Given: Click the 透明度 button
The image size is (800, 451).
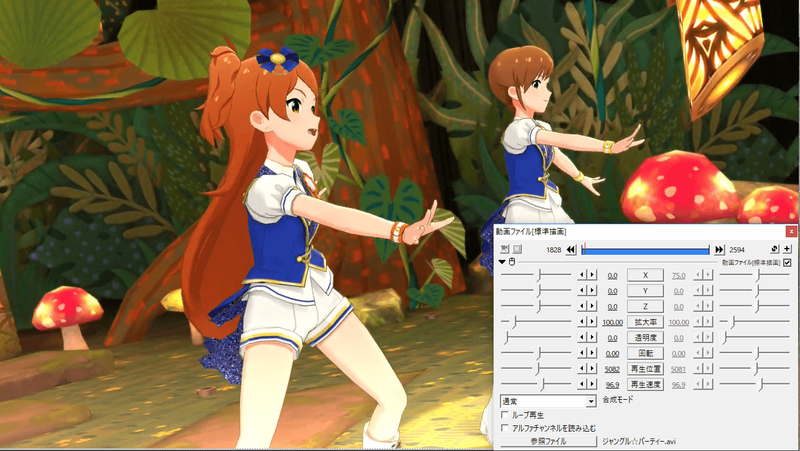Looking at the screenshot, I should pos(645,337).
